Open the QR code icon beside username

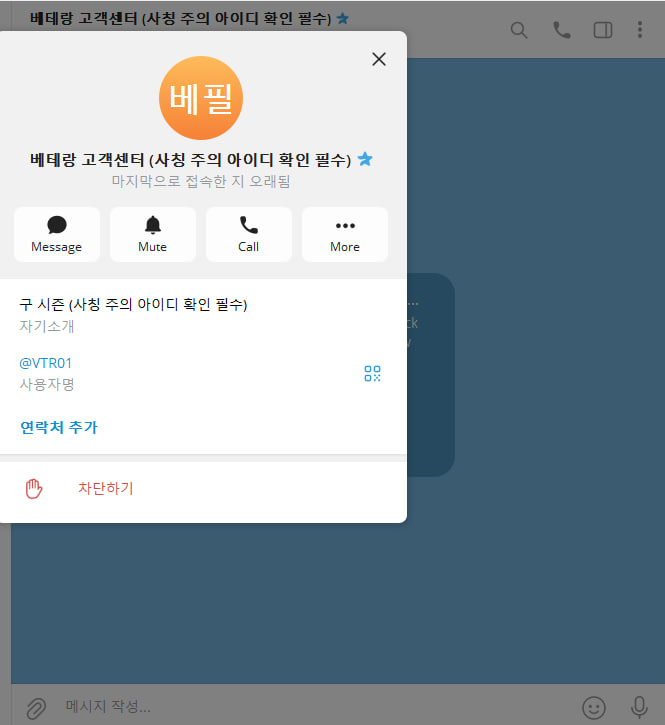[372, 374]
